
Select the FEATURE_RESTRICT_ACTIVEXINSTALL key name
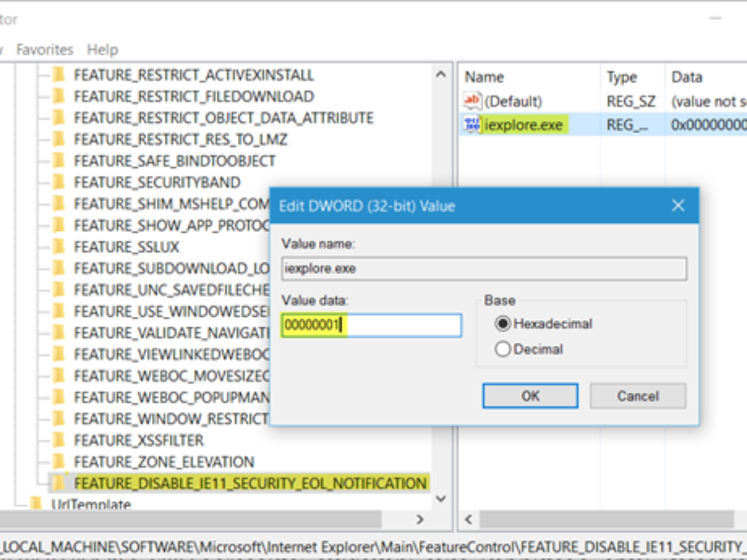coord(194,75)
